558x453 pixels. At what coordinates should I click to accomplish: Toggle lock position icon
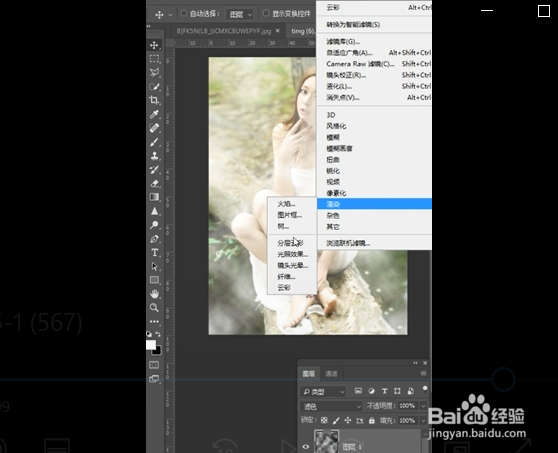pos(348,421)
